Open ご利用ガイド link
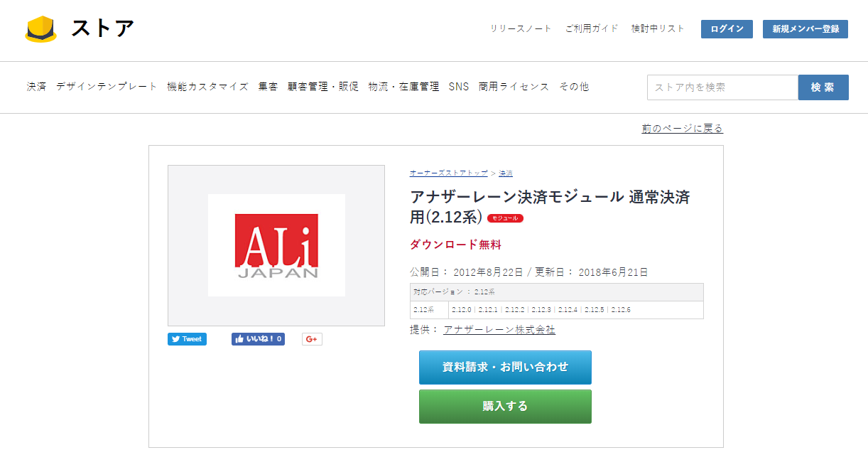 (x=592, y=29)
